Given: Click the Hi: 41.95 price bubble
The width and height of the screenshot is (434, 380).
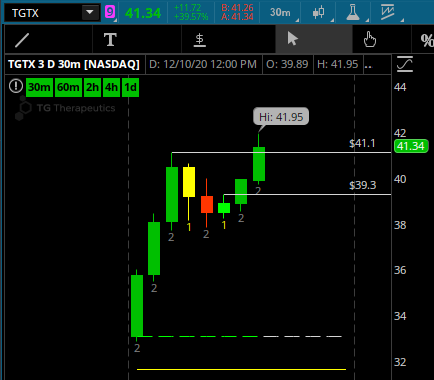Looking at the screenshot, I should (281, 117).
